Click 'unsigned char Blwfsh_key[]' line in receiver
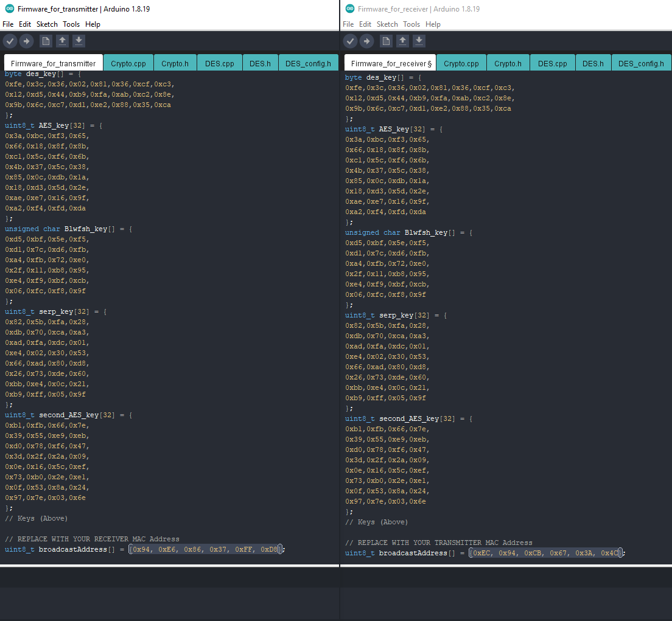Screen dimensions: 672x621 click(x=409, y=232)
